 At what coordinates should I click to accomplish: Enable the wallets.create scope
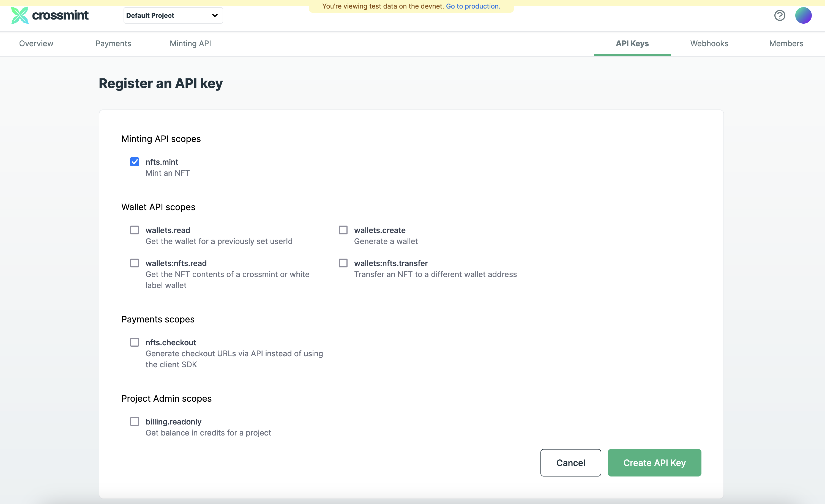[x=343, y=230]
